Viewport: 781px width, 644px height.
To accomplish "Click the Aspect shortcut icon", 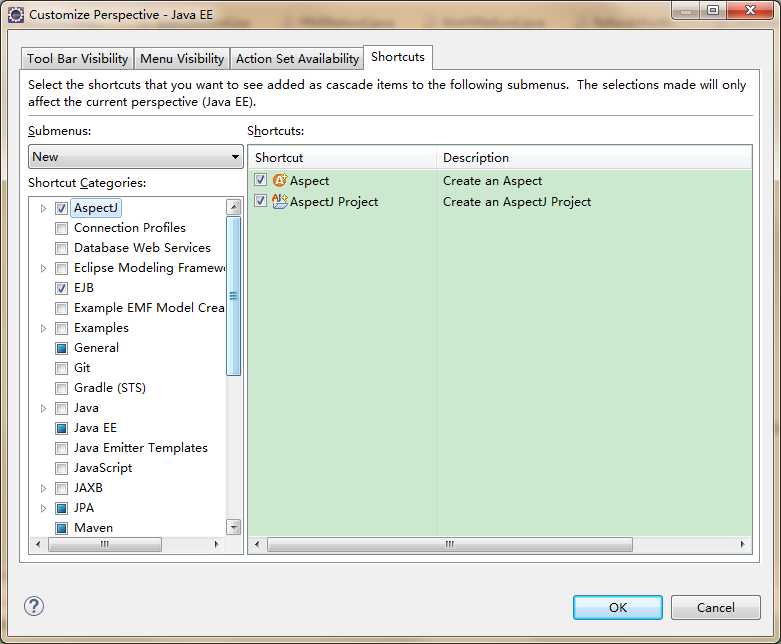I will coord(280,180).
